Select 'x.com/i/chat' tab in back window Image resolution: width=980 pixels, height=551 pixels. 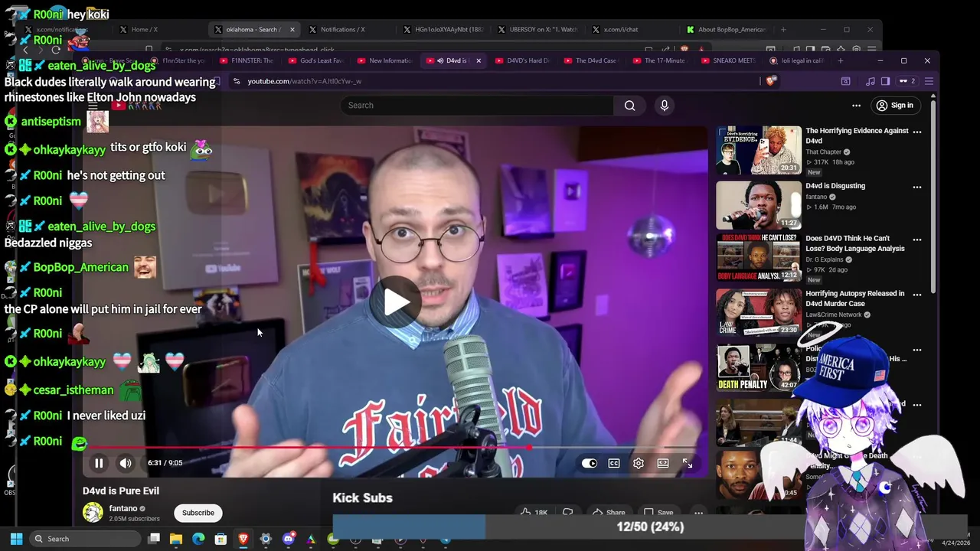[634, 29]
